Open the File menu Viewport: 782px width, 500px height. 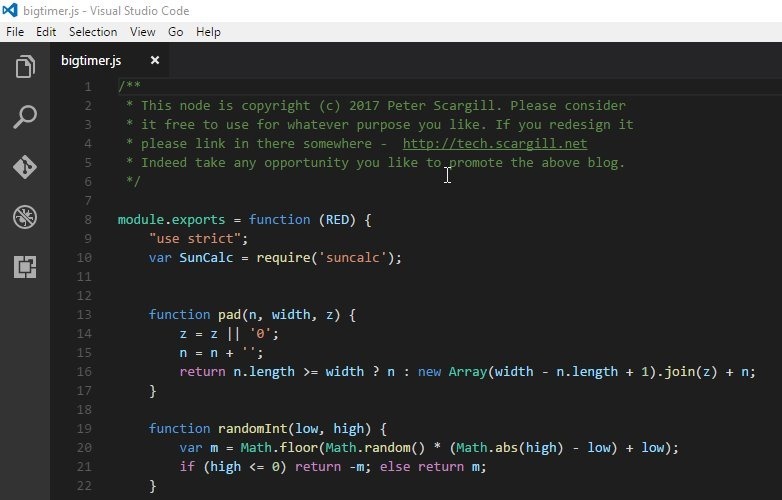pyautogui.click(x=15, y=32)
